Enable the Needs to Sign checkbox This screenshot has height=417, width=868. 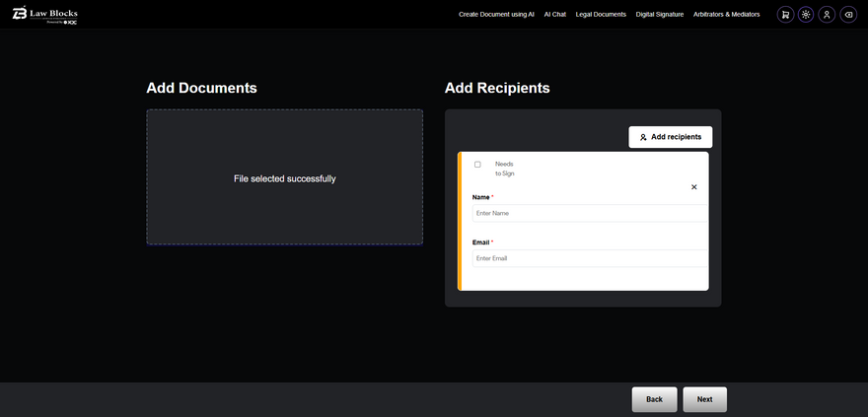477,164
